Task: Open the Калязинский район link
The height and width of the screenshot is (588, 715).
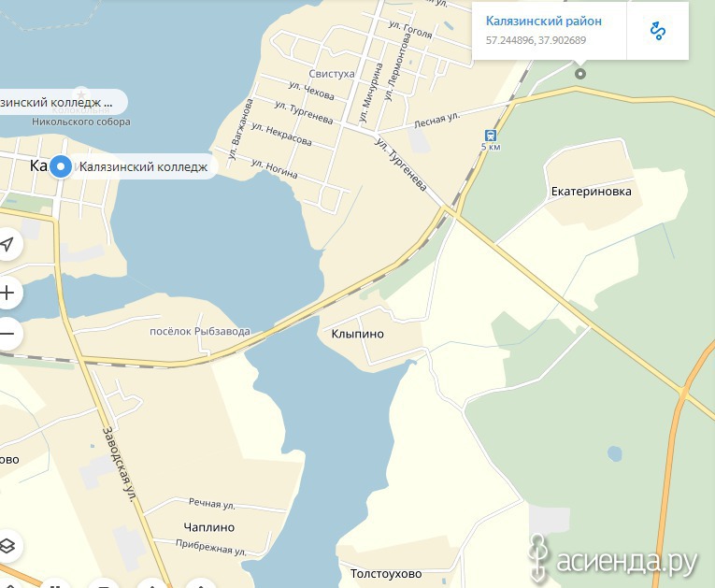Action: [x=544, y=21]
